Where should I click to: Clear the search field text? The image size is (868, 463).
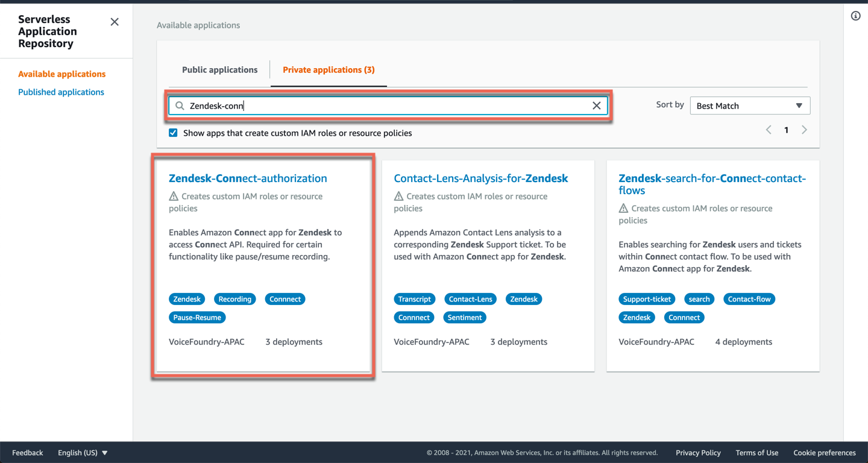[x=596, y=106]
